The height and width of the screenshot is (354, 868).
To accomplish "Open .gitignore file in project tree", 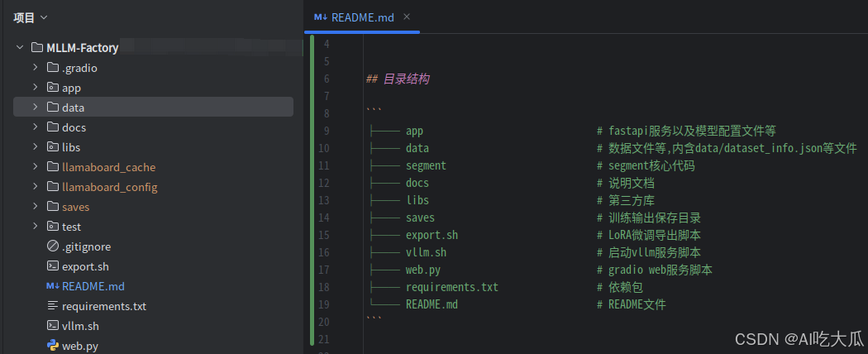I will click(86, 246).
